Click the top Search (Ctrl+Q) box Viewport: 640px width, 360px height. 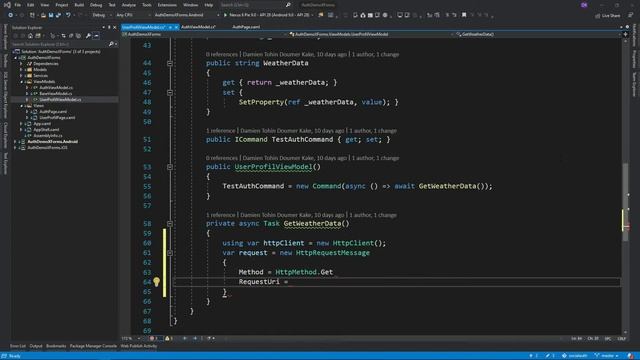click(255, 5)
